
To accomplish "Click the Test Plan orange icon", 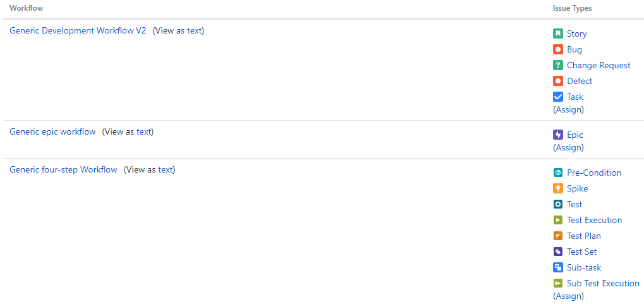I will [x=558, y=236].
